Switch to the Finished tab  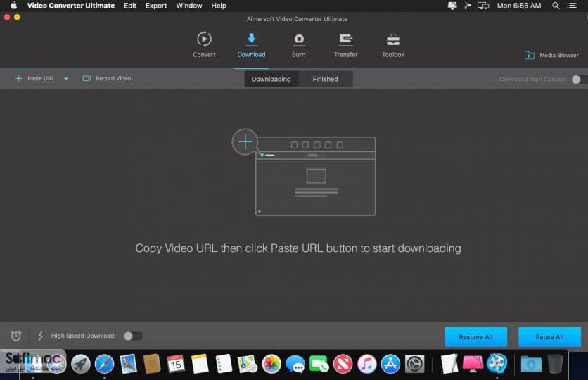pos(325,79)
